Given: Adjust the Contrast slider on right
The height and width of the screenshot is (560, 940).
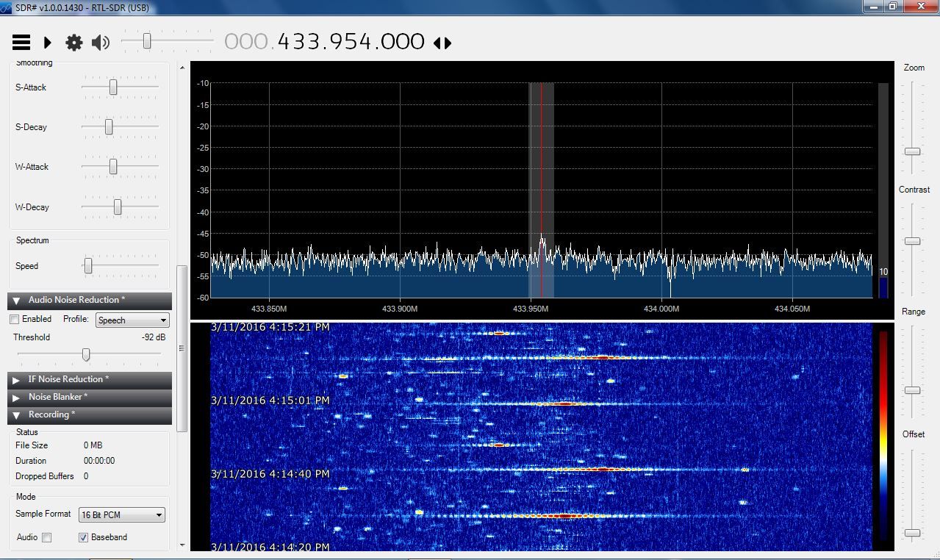Looking at the screenshot, I should click(x=912, y=248).
